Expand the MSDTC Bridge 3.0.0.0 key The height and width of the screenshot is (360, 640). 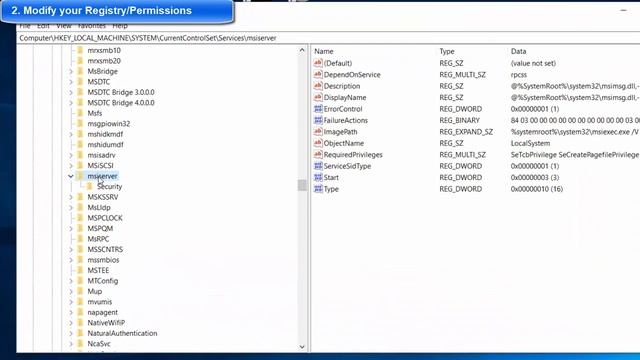pyautogui.click(x=71, y=92)
